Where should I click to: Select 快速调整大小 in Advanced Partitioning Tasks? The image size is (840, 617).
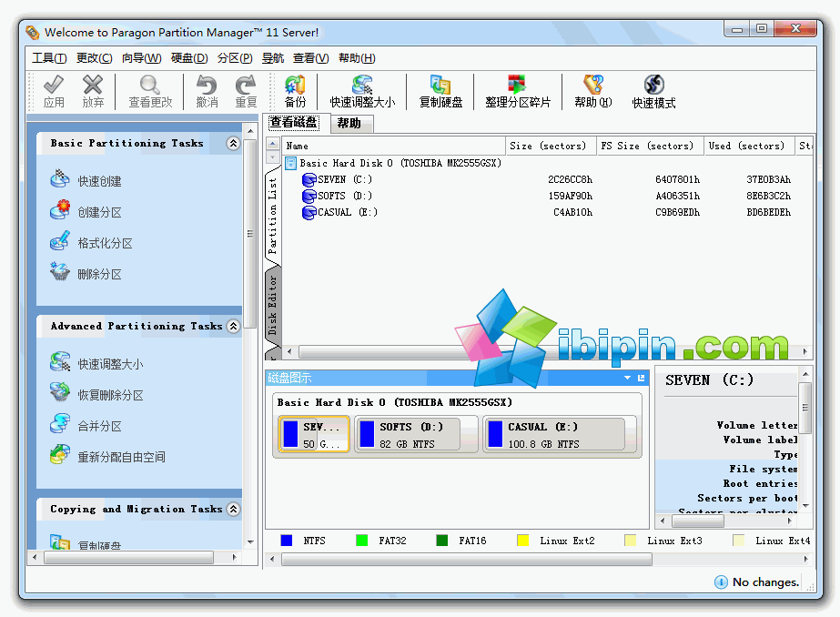(110, 365)
